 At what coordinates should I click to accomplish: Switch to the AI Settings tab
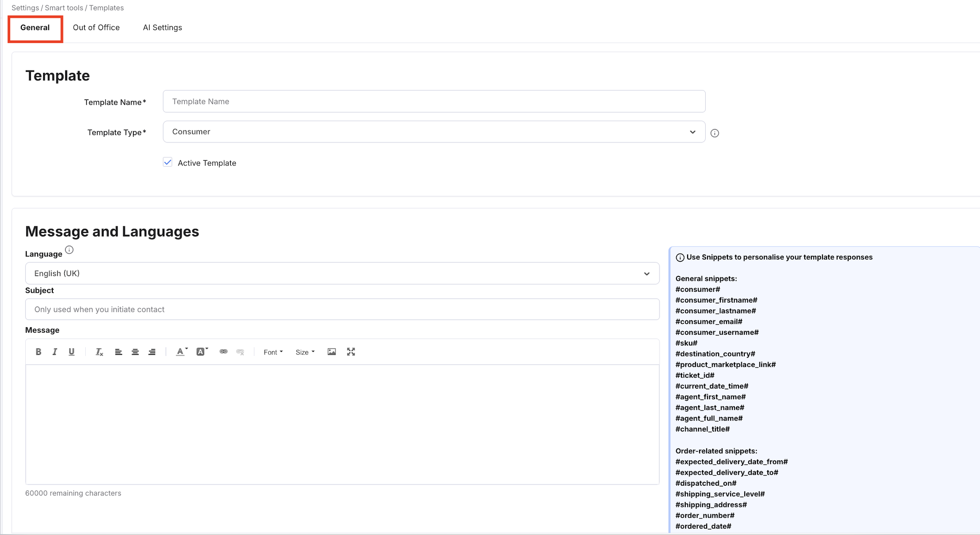click(162, 28)
